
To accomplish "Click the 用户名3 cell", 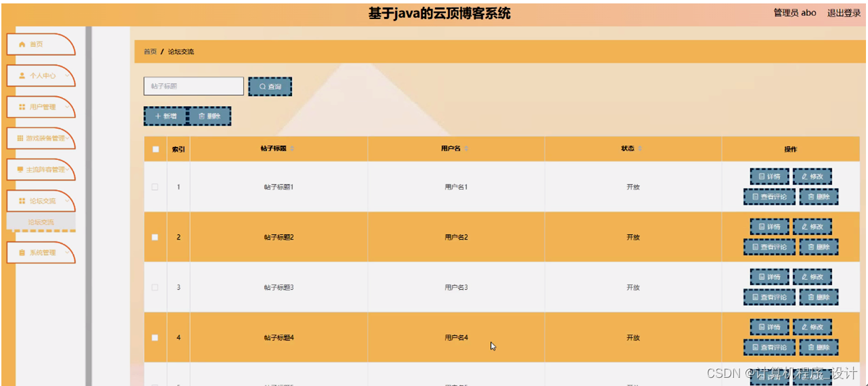I will pyautogui.click(x=456, y=287).
